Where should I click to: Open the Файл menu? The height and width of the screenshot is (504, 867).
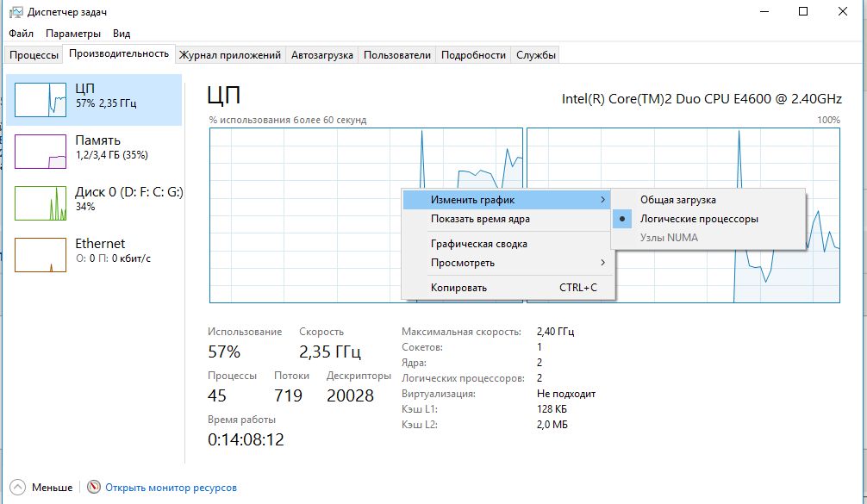(22, 34)
